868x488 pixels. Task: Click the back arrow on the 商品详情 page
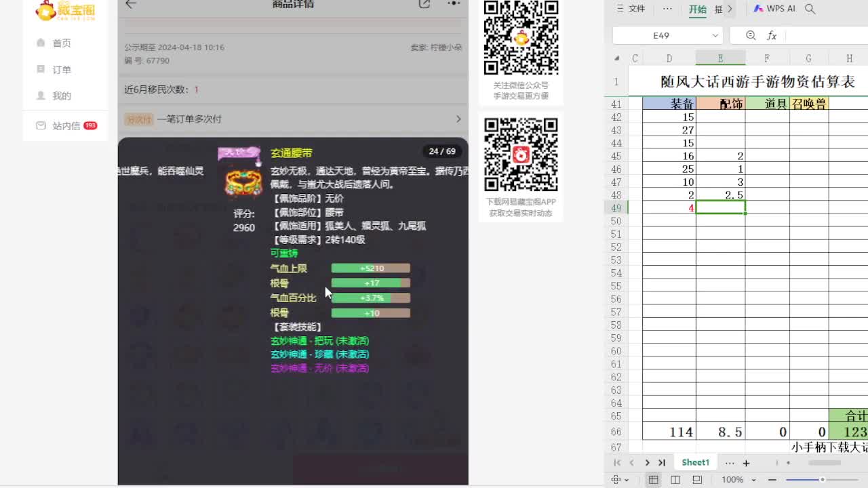[131, 5]
